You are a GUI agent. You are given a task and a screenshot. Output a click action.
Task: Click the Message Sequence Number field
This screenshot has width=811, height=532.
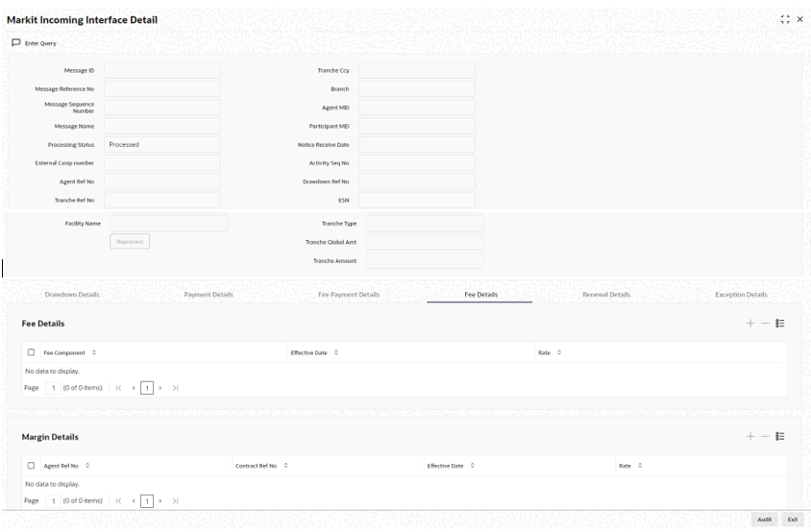pyautogui.click(x=161, y=108)
